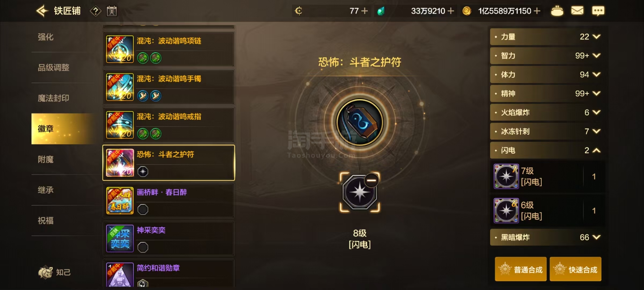644x290 pixels.
Task: Collapse the 闪电 emblem category
Action: 546,150
